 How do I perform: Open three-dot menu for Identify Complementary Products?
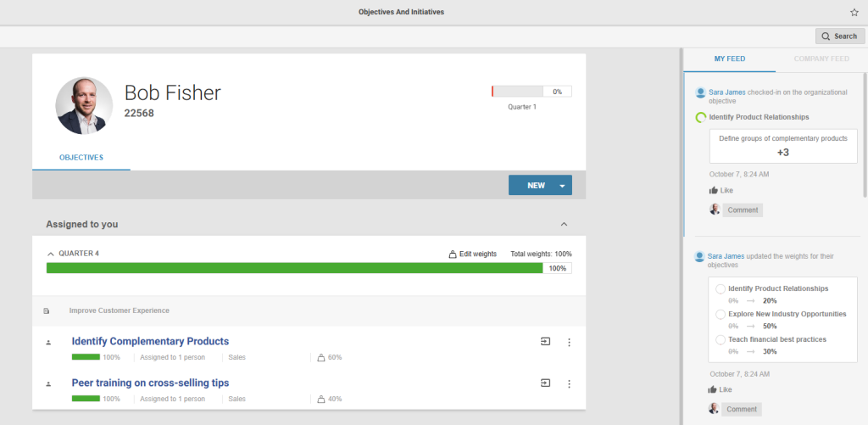(x=569, y=342)
